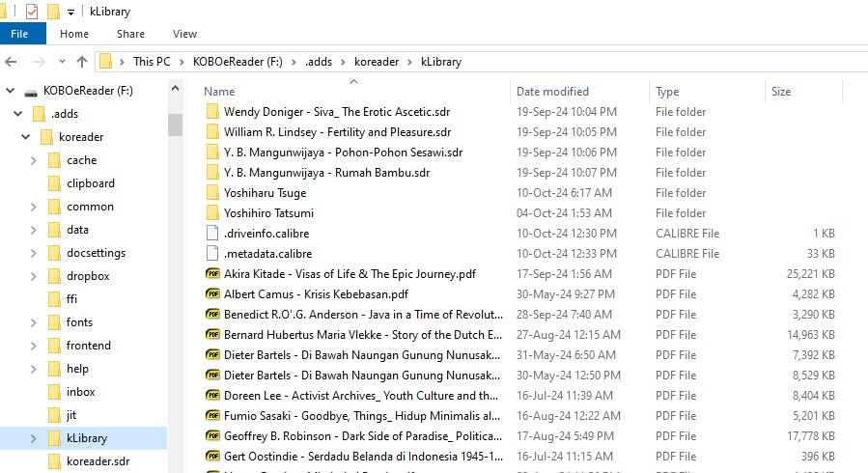This screenshot has height=473, width=868.
Task: Click KOBOeReader (F:) in the address breadcrumb
Action: 238,62
